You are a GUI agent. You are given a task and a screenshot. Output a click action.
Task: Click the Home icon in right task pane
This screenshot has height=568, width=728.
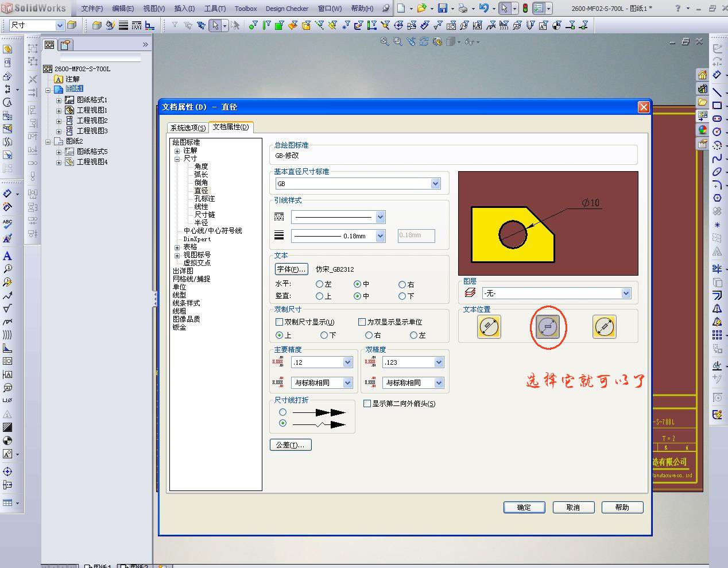tap(703, 75)
